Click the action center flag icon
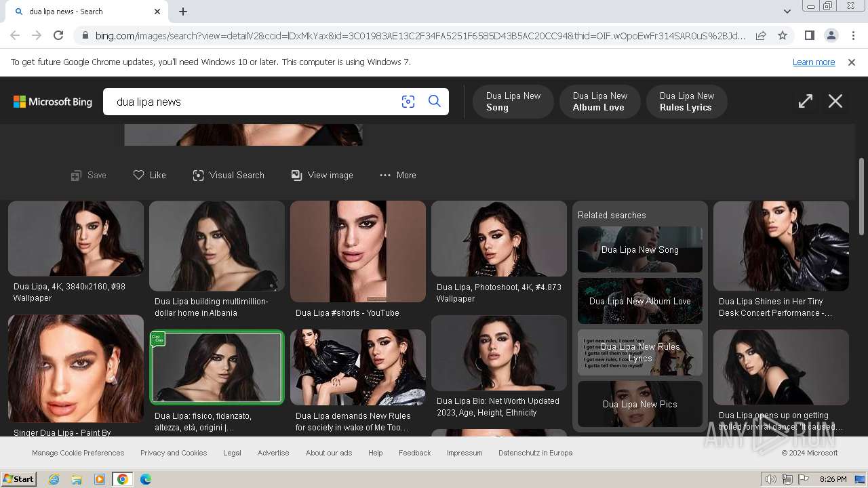Viewport: 868px width, 488px height. tap(804, 479)
